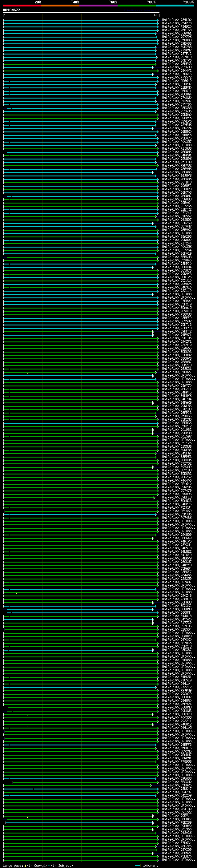Click the arrowhead ending UniRef100_P32638 alignment
The image size is (197, 868).
[153, 67]
